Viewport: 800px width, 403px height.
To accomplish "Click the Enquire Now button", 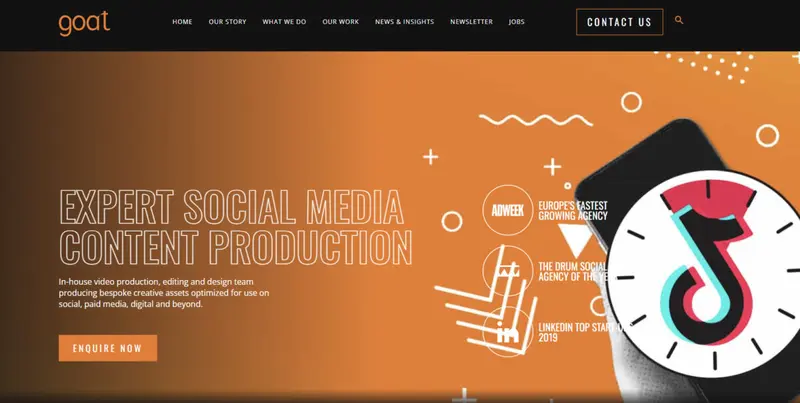I will pyautogui.click(x=108, y=348).
